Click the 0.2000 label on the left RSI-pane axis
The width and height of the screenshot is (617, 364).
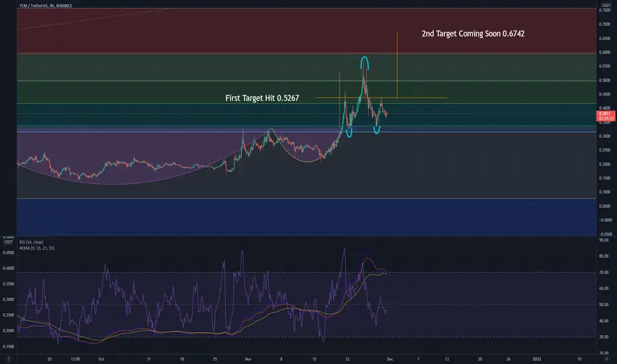[8, 330]
